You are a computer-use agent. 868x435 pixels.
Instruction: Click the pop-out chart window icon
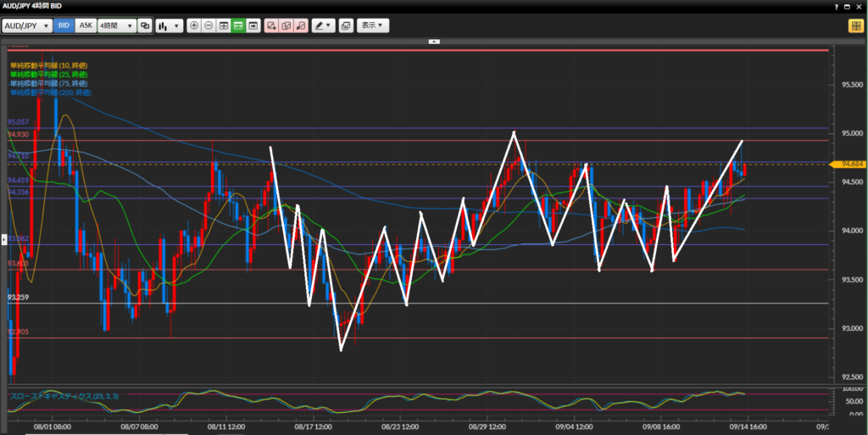345,25
